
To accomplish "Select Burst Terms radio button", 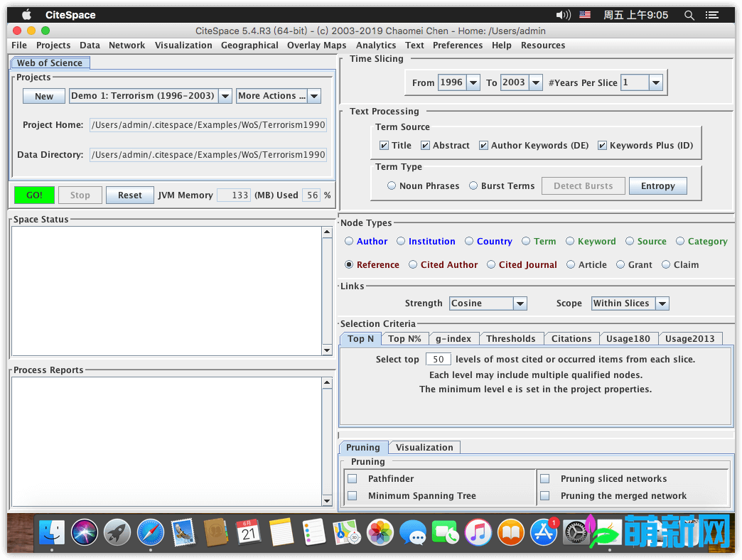I will coord(473,185).
